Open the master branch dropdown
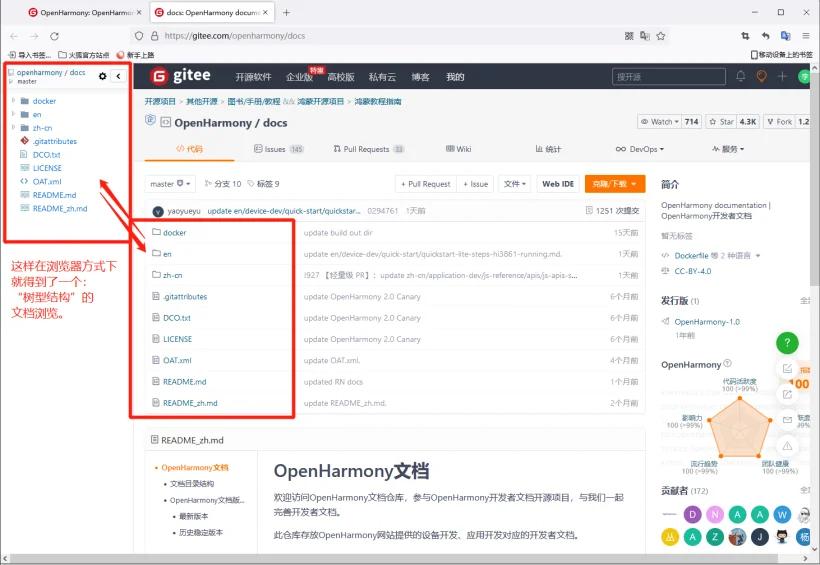The height and width of the screenshot is (565, 820). 170,184
